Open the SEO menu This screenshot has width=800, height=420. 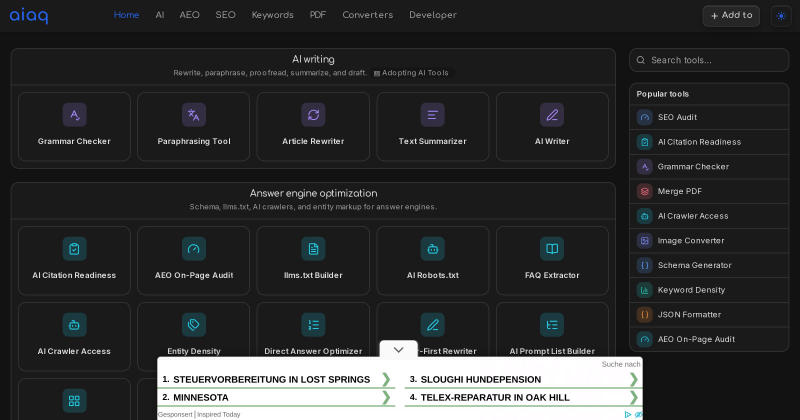(226, 15)
